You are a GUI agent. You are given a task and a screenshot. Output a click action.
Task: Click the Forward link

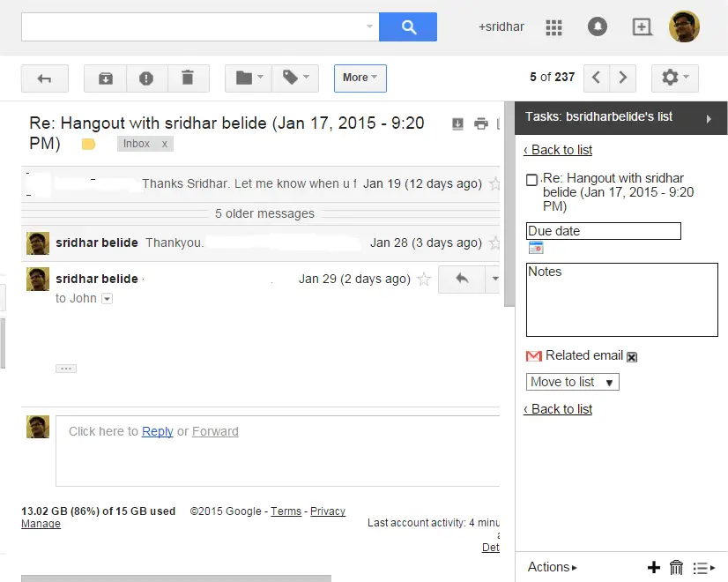(x=215, y=431)
